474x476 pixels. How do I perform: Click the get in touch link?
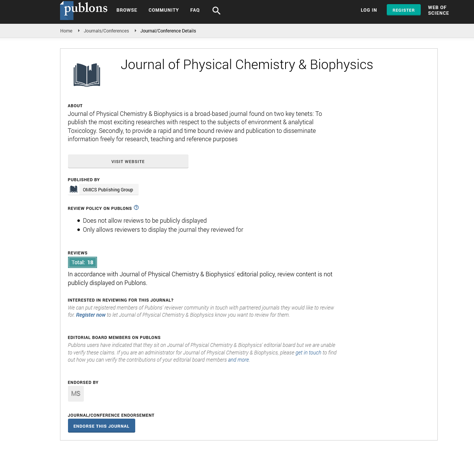[308, 353]
